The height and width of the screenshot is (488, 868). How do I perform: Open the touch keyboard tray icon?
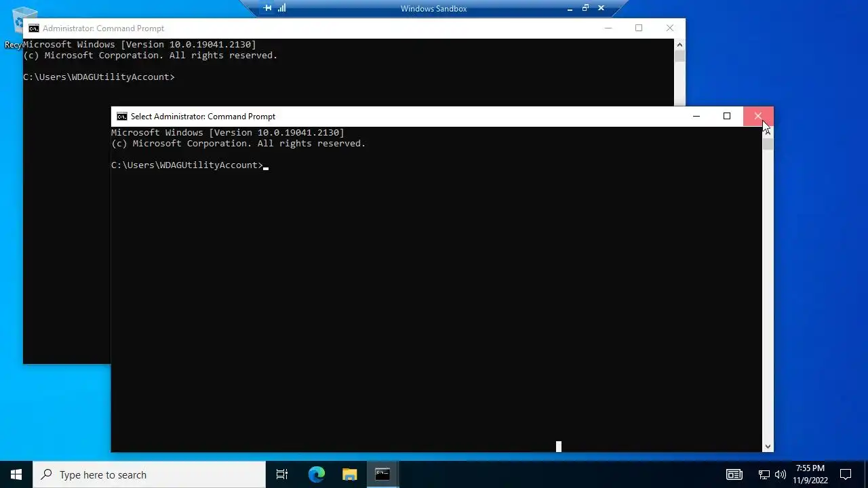(734, 474)
